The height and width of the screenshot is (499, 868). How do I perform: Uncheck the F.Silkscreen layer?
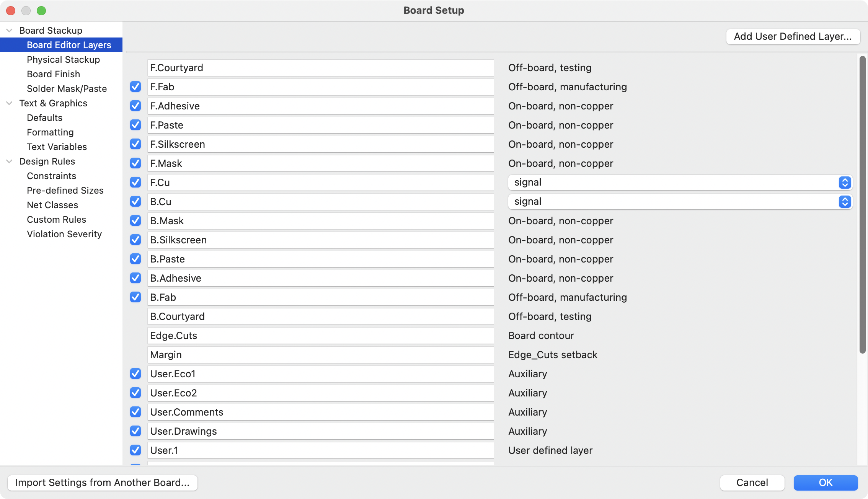pos(135,144)
